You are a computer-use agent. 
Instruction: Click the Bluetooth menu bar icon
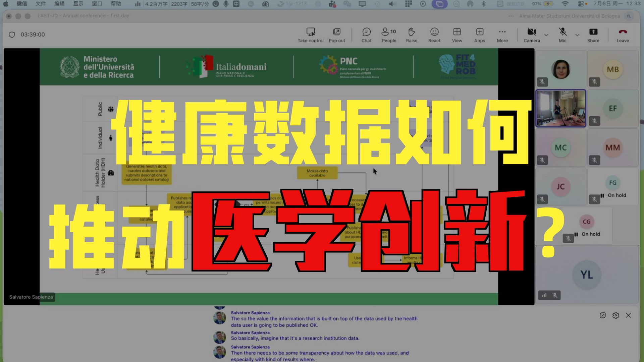(484, 4)
